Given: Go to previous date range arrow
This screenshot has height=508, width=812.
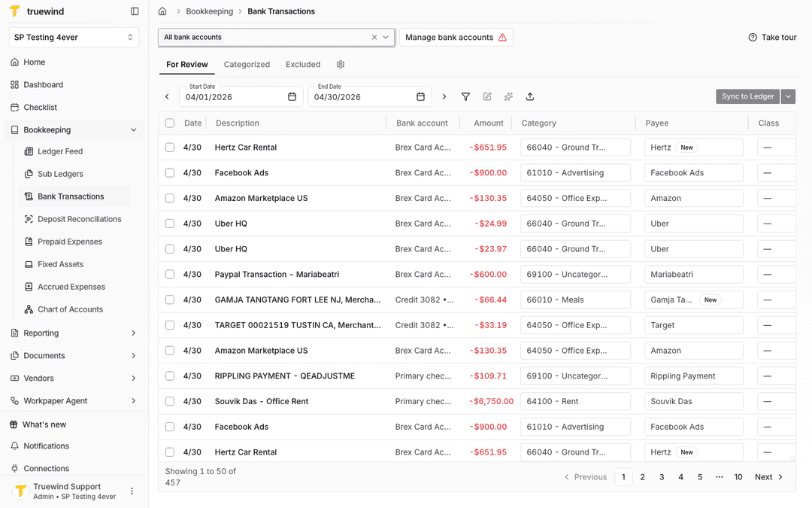Looking at the screenshot, I should pos(167,96).
